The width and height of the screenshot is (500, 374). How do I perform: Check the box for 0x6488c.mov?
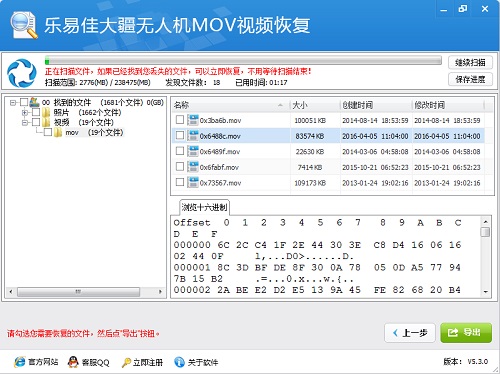click(180, 135)
